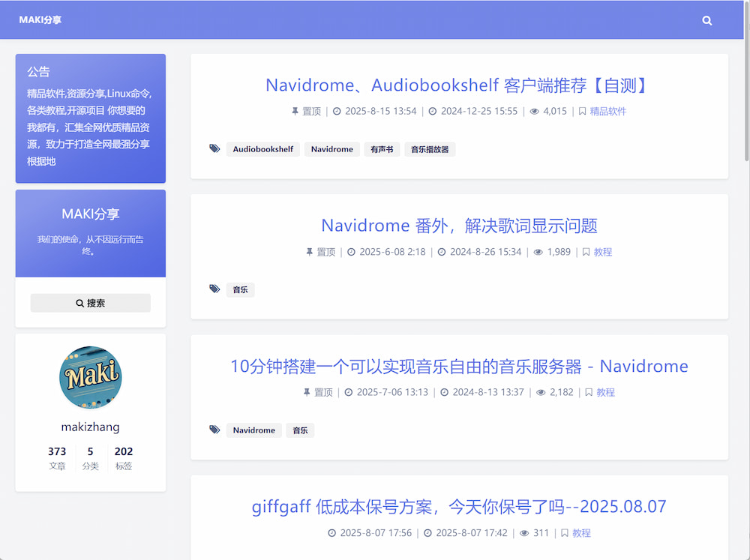Click the clock icon before 2025-6-08 2:18
This screenshot has width=750, height=560.
point(351,253)
